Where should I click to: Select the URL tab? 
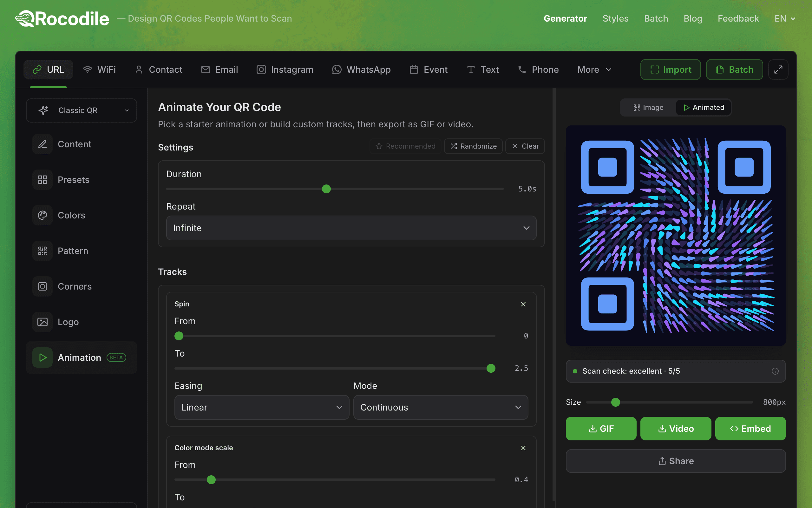point(48,70)
